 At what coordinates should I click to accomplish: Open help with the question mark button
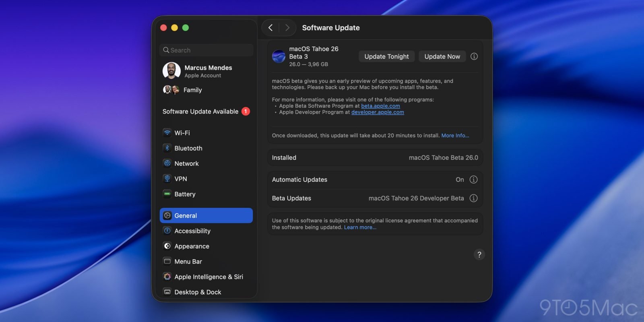pos(479,254)
